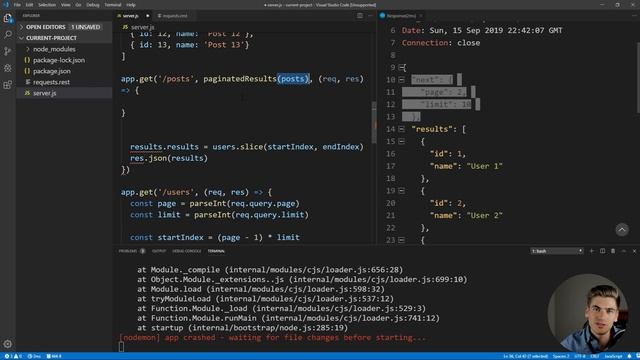Open the Source Control view
Screen dimensions: 640x360
point(8,51)
